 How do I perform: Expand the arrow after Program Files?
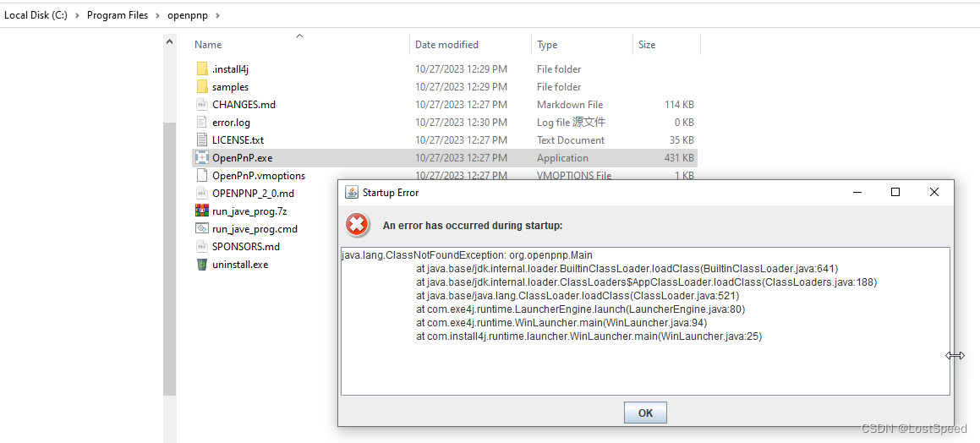point(157,15)
